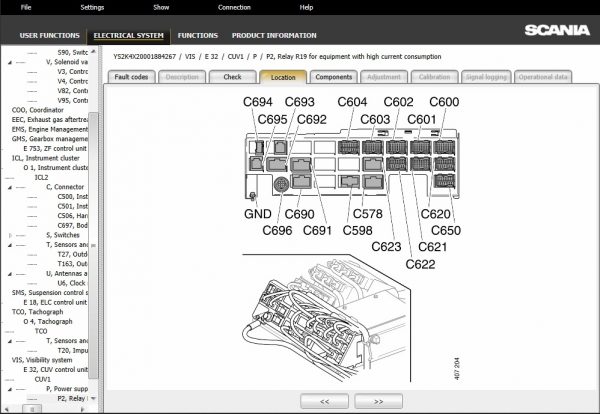This screenshot has height=414, width=600.
Task: Open the Connection menu
Action: 234,7
